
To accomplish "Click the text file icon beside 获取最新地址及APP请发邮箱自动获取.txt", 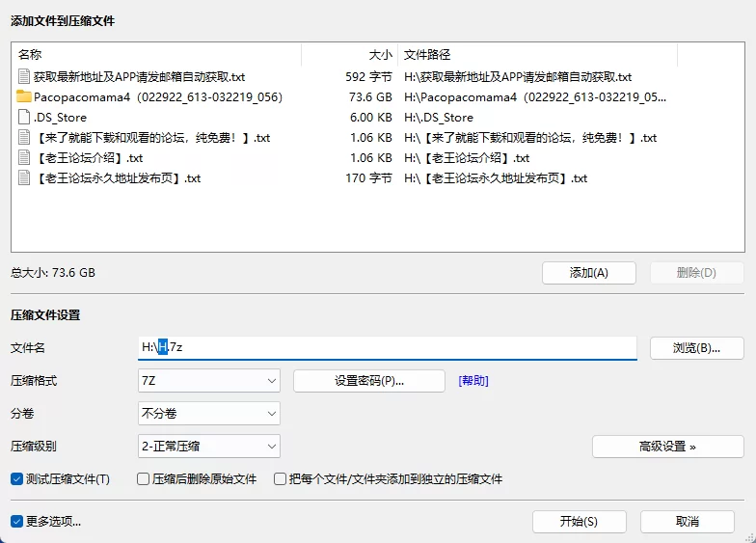I will tap(24, 76).
